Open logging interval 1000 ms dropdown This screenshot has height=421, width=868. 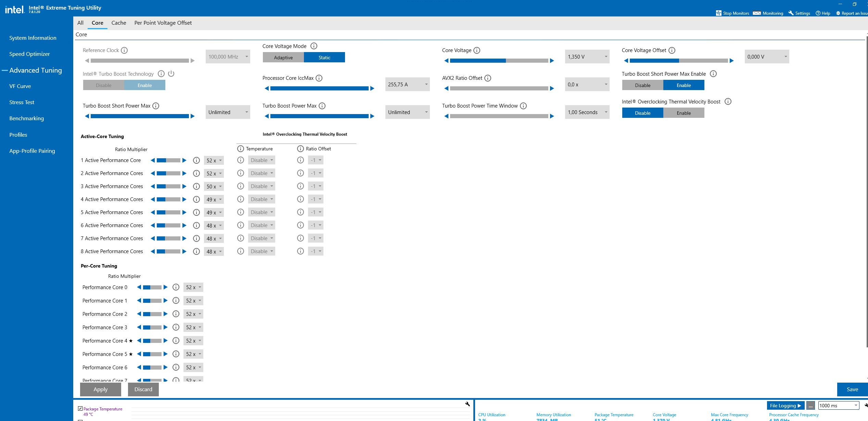[839, 405]
